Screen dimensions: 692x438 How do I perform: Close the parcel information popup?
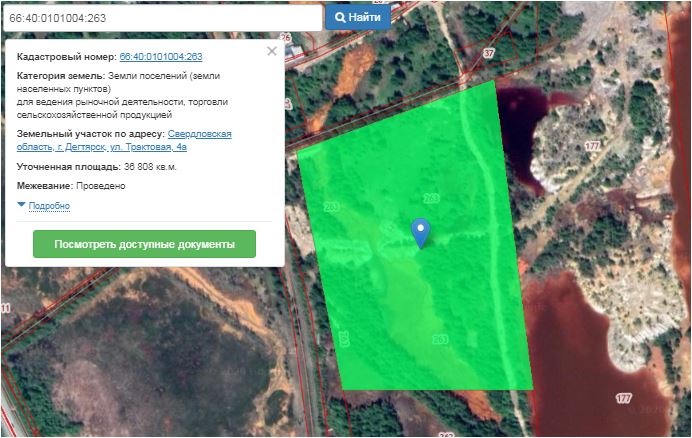coord(272,51)
